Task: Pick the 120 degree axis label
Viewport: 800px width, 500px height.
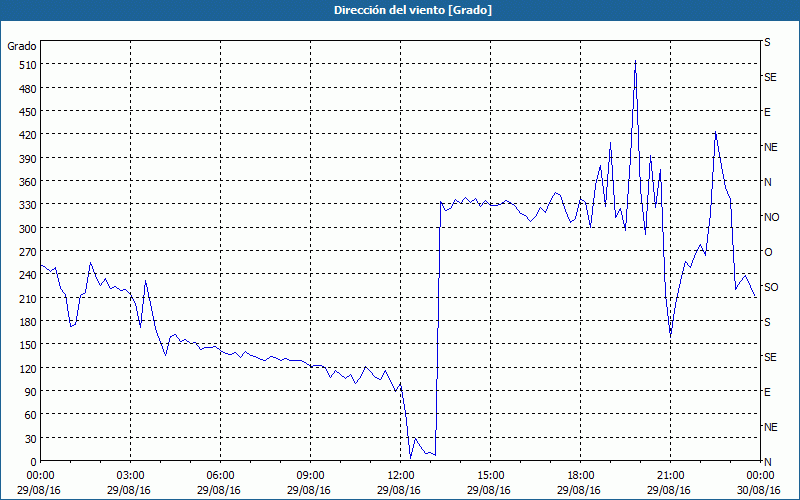Action: [x=27, y=369]
